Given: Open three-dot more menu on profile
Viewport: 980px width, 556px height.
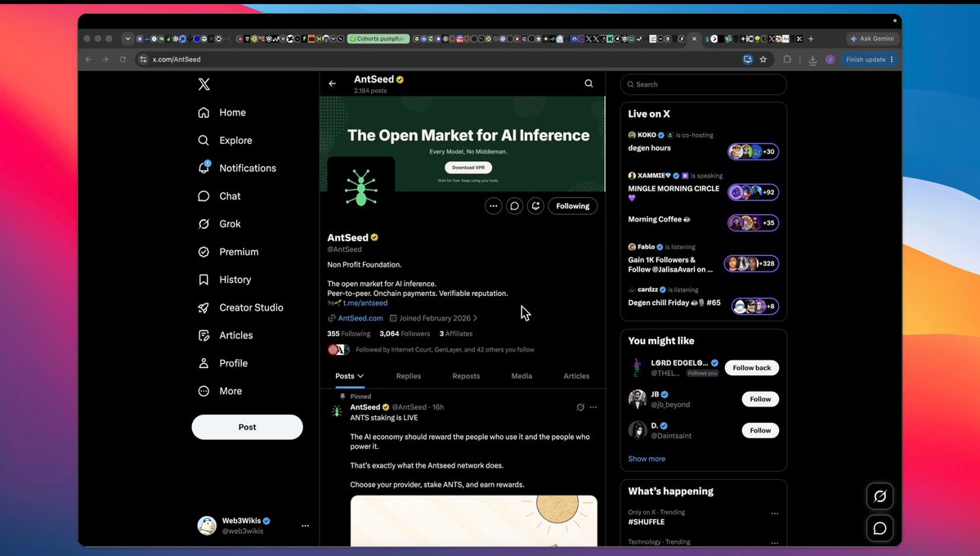Looking at the screenshot, I should click(493, 206).
